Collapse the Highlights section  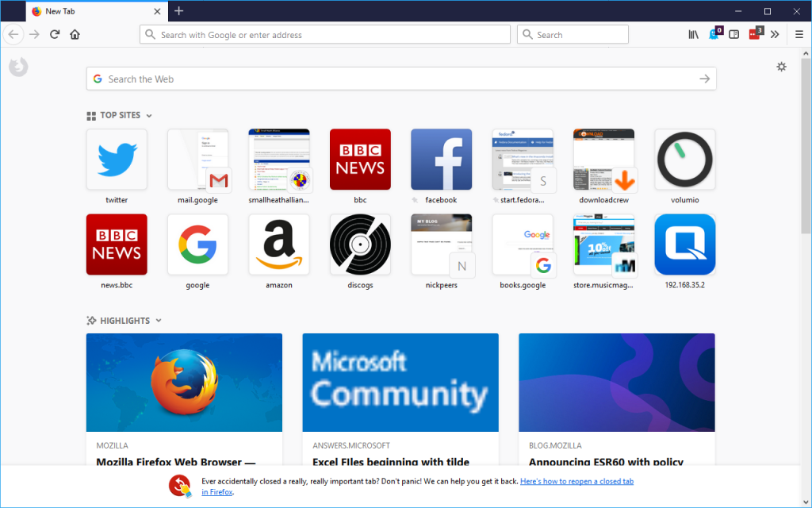click(x=159, y=321)
